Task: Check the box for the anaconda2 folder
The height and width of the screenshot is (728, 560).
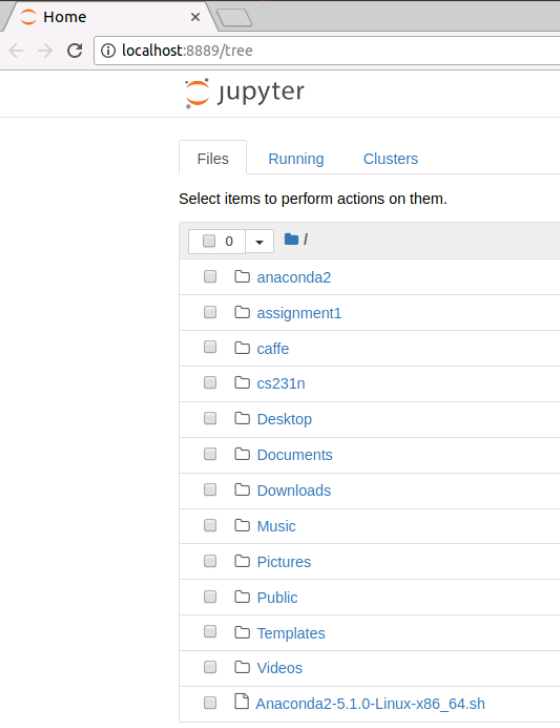Action: point(210,277)
